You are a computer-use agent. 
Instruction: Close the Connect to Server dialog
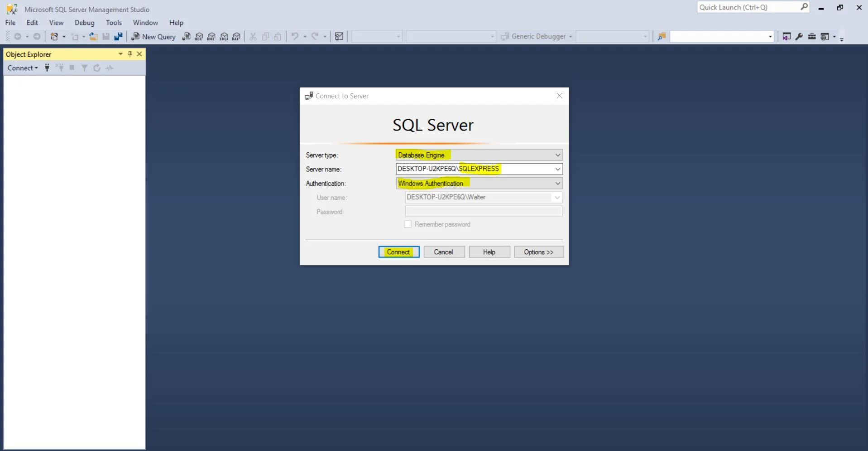(x=560, y=96)
